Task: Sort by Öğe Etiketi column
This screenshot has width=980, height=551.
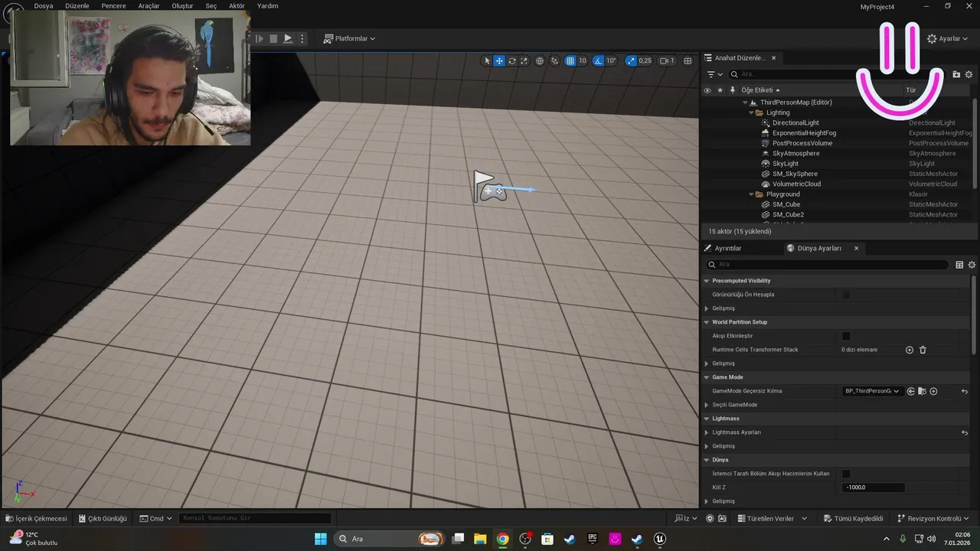Action: point(760,90)
